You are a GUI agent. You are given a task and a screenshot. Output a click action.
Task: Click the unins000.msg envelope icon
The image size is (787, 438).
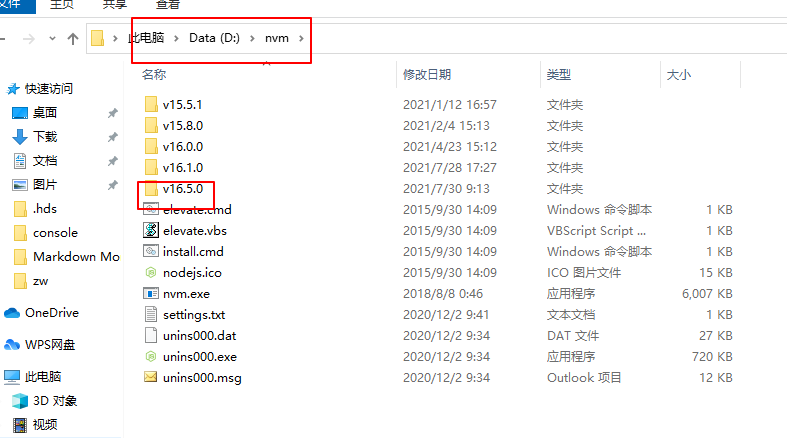[151, 377]
